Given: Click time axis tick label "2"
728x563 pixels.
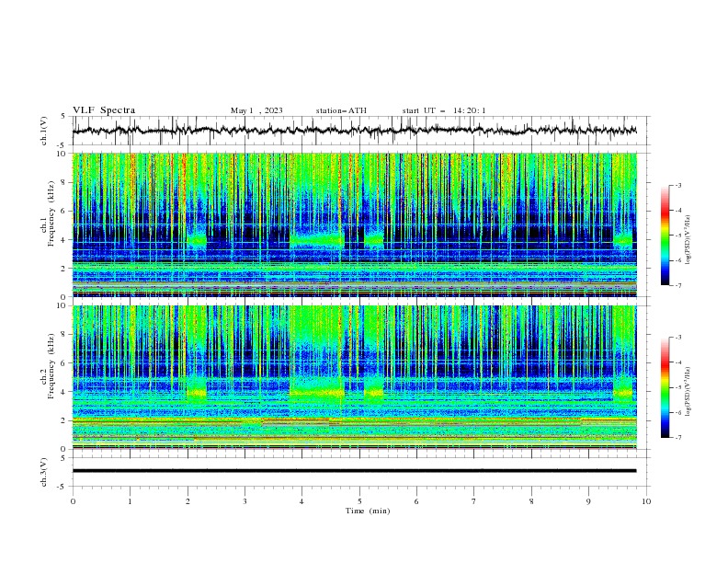Looking at the screenshot, I should coord(188,501).
